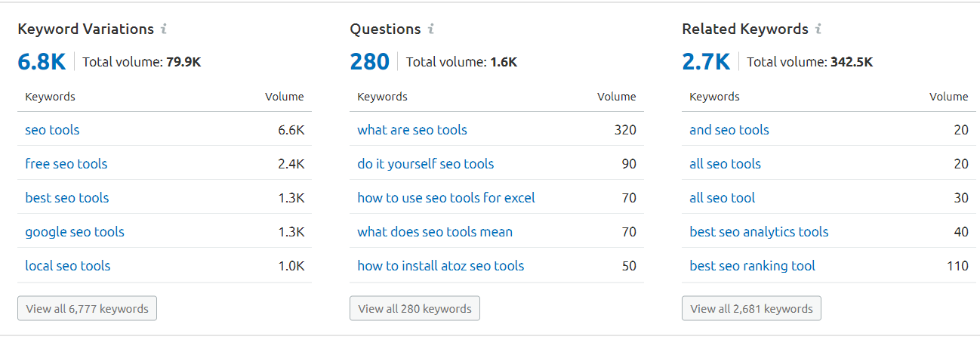
Task: Open the 'best seo tools' keyword link
Action: (x=67, y=198)
